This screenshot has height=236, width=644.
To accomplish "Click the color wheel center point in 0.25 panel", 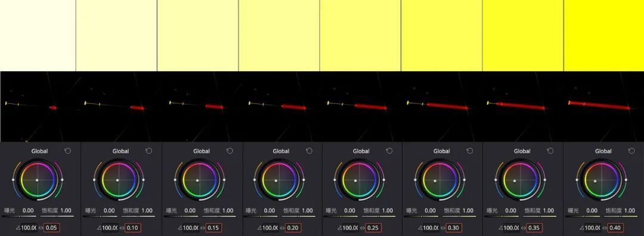I will 356,180.
